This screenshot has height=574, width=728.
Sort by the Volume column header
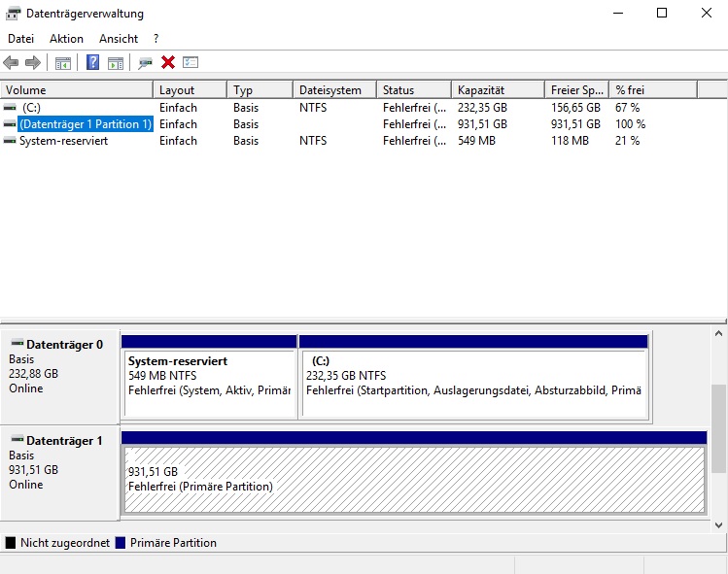(x=77, y=90)
